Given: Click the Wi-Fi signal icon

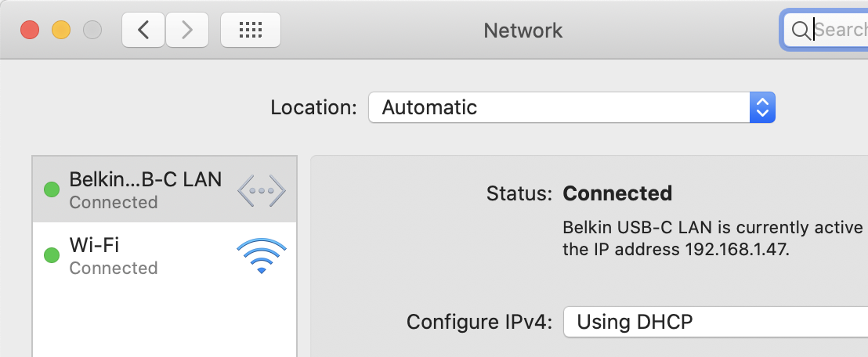Looking at the screenshot, I should 261,256.
